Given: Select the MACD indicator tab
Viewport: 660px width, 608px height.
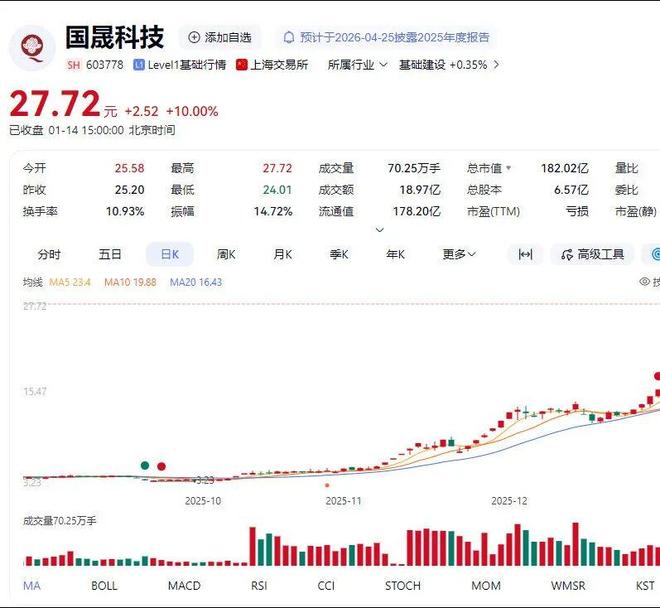Looking at the screenshot, I should click(184, 585).
